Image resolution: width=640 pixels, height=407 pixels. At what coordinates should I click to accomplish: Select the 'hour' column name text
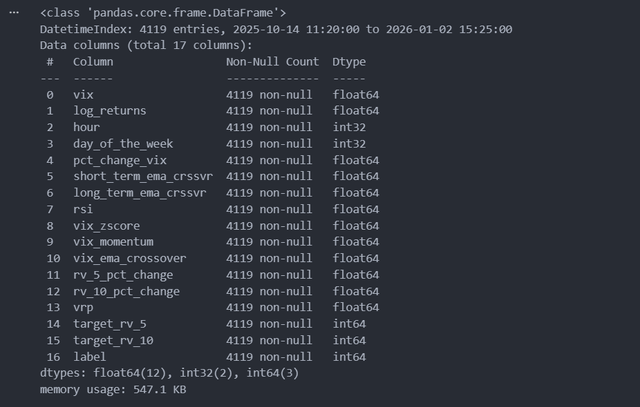(87, 127)
